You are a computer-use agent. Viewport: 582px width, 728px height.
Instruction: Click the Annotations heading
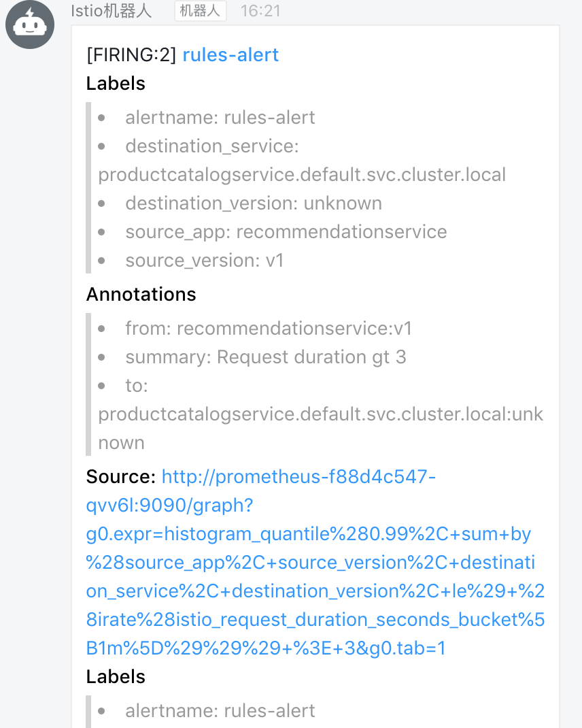[141, 294]
